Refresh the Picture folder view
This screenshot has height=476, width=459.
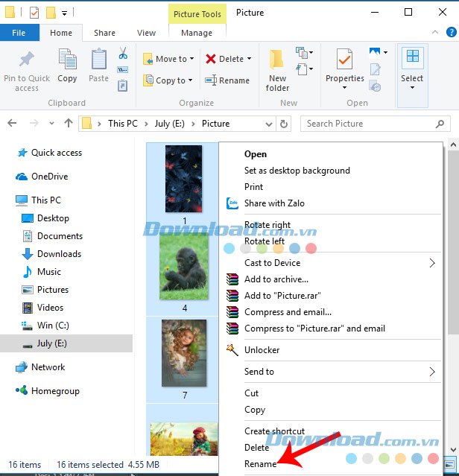coord(284,124)
